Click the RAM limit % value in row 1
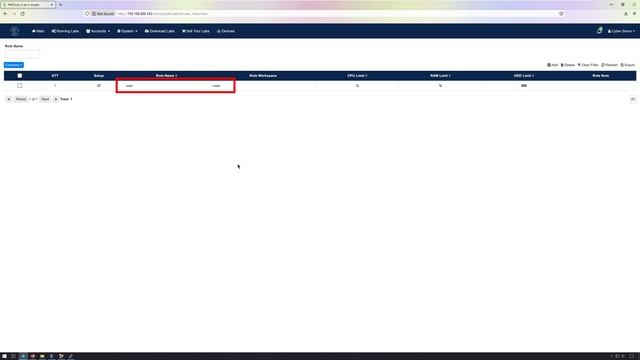The height and width of the screenshot is (360, 640). [x=440, y=86]
